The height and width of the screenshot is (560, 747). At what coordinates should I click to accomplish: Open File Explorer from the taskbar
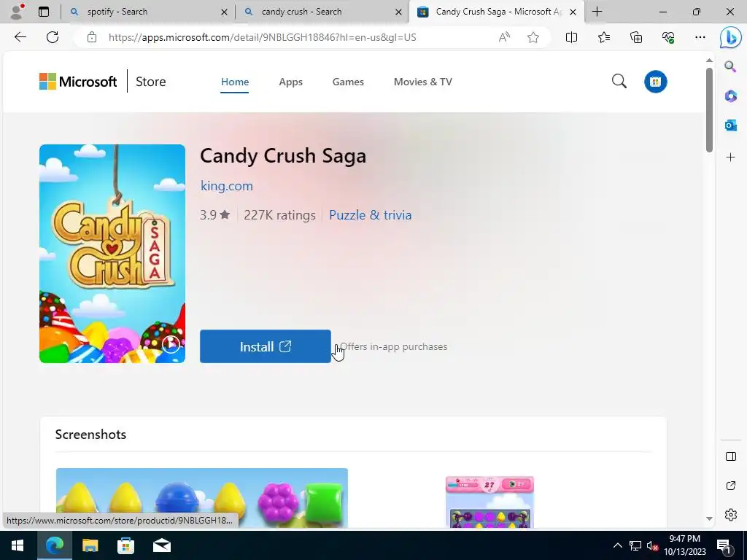pyautogui.click(x=90, y=545)
